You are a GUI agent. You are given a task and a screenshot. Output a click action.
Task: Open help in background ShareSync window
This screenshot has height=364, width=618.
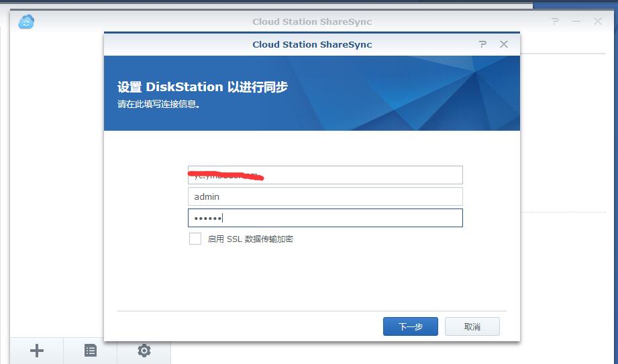(555, 21)
